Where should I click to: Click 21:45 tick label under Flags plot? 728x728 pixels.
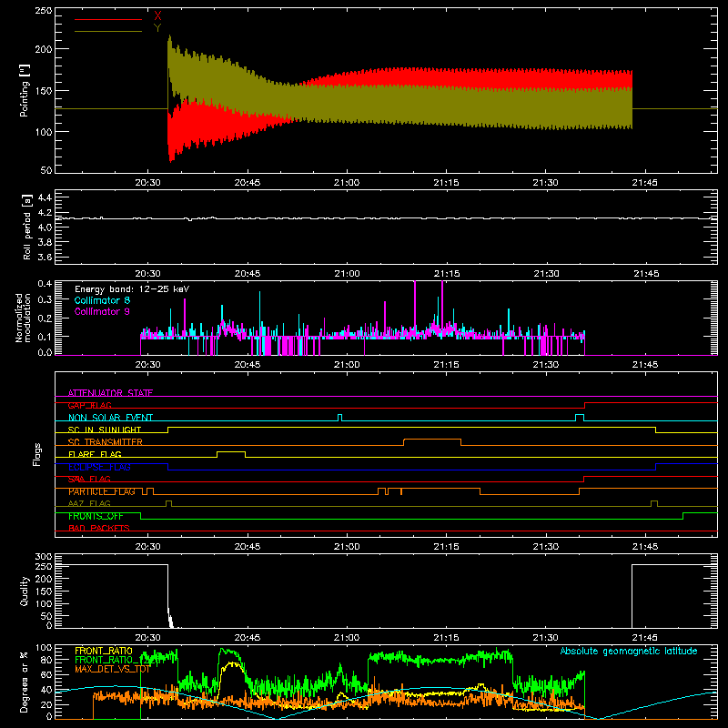coord(645,547)
